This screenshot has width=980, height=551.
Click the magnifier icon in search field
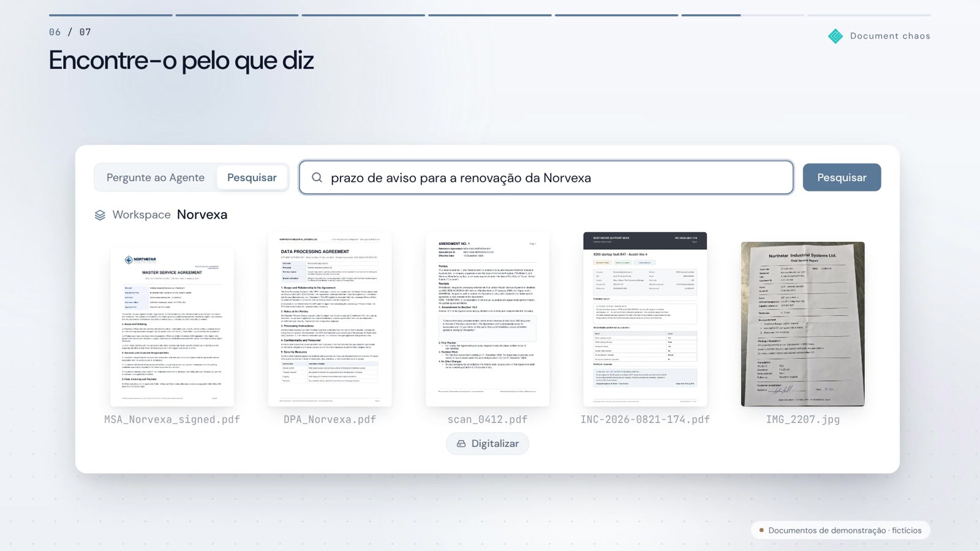[317, 178]
